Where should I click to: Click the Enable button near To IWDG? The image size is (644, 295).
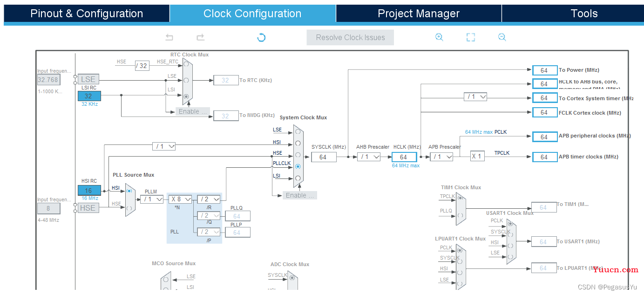click(x=192, y=111)
